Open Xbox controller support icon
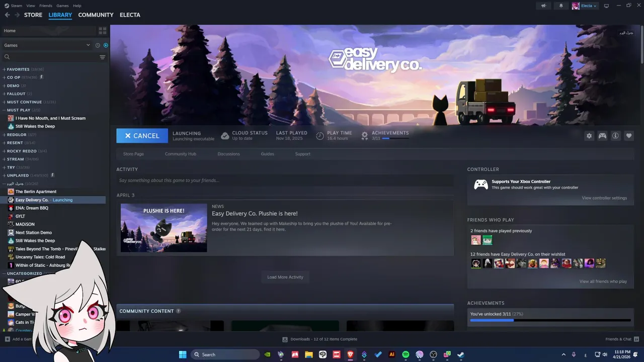 (x=481, y=185)
